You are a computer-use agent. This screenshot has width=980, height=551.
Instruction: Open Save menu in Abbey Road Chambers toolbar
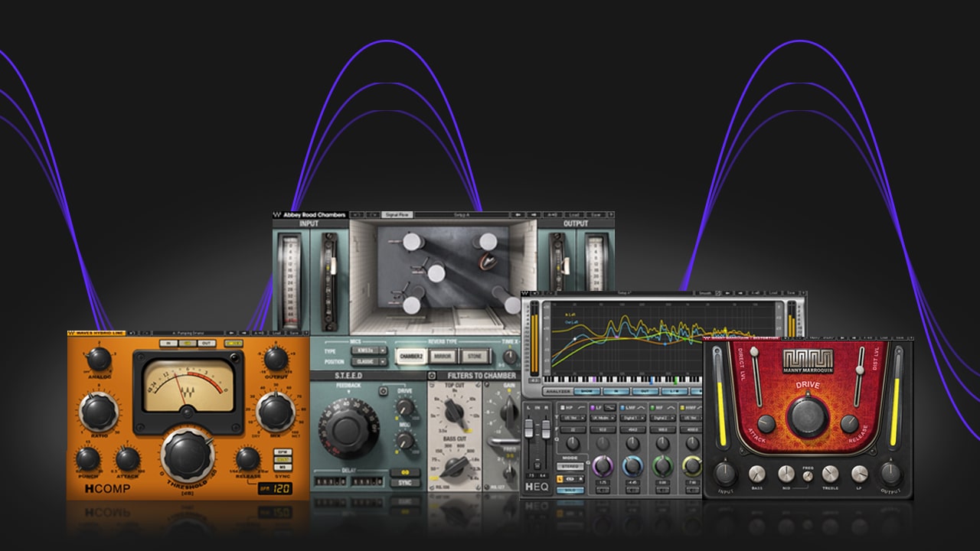pyautogui.click(x=596, y=215)
